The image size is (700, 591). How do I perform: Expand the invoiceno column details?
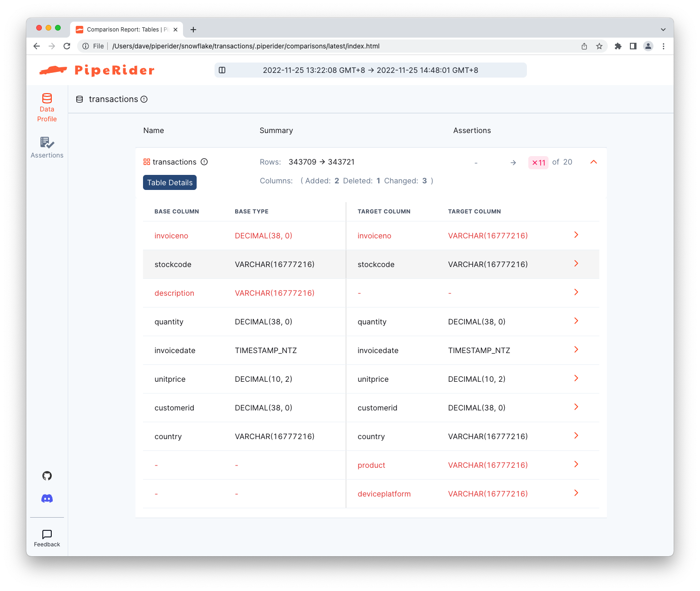[x=576, y=235]
